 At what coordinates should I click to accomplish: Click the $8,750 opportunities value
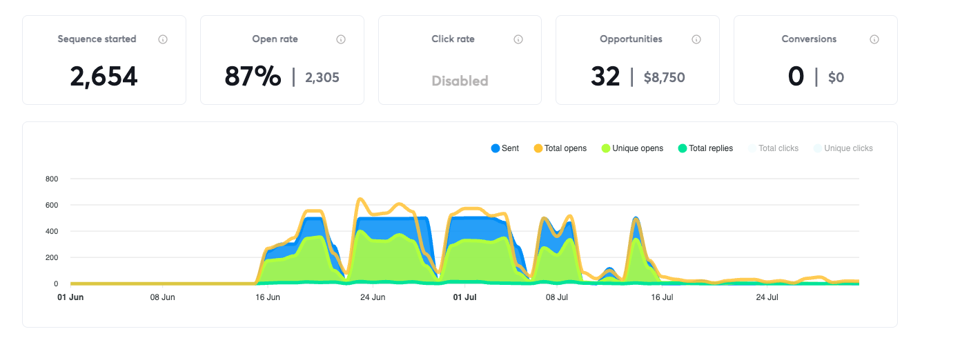click(664, 77)
